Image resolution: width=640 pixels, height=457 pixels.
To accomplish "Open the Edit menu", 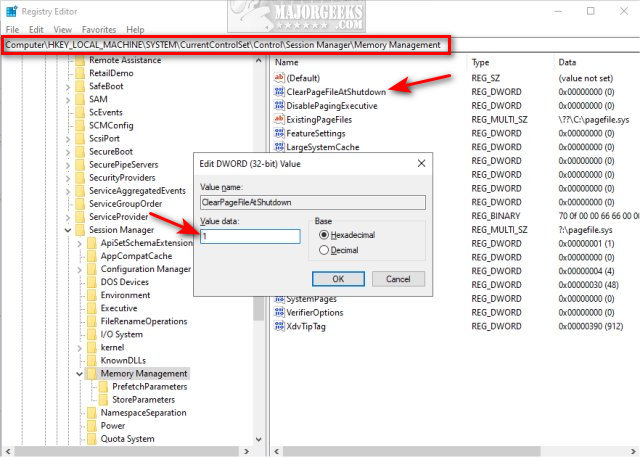I will (36, 30).
